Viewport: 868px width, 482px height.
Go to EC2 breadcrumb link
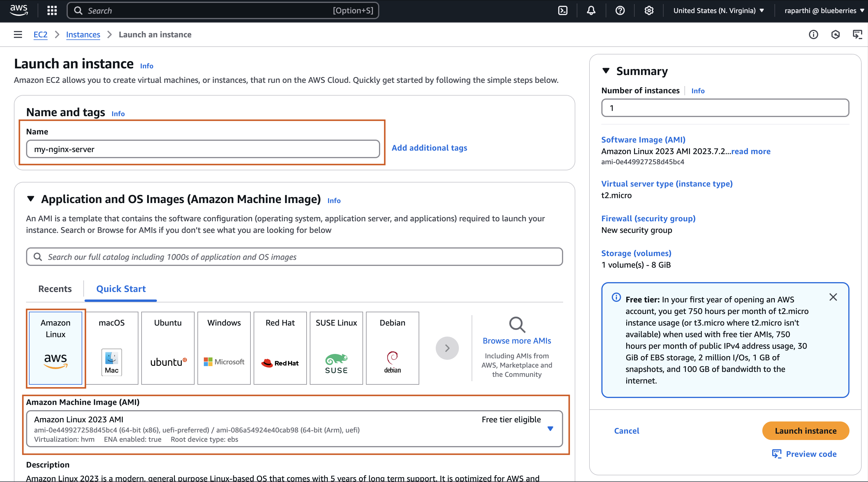pyautogui.click(x=41, y=34)
